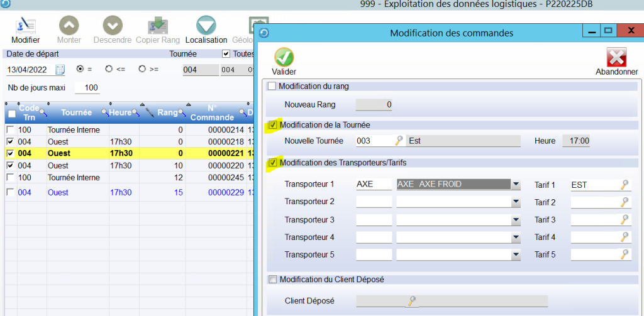Click the Nb de jours maxi field
Image resolution: width=644 pixels, height=316 pixels.
(87, 88)
